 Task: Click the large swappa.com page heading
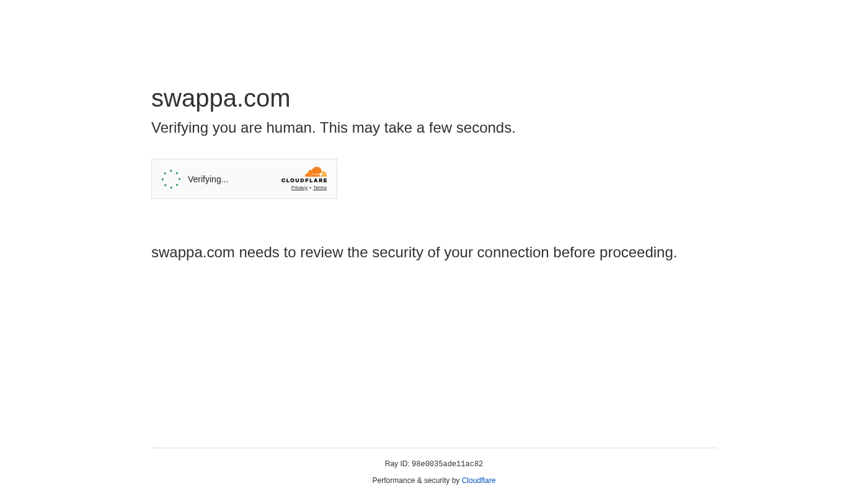tap(221, 98)
